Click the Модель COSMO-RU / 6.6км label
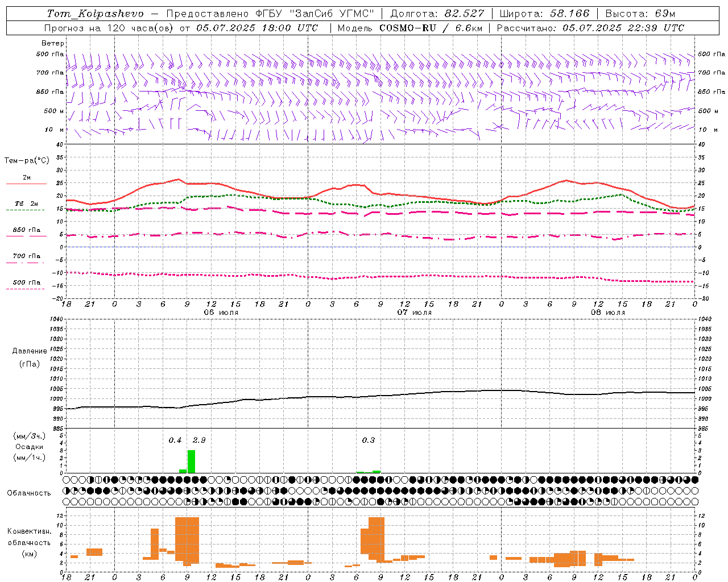This screenshot has width=728, height=582. tap(409, 28)
